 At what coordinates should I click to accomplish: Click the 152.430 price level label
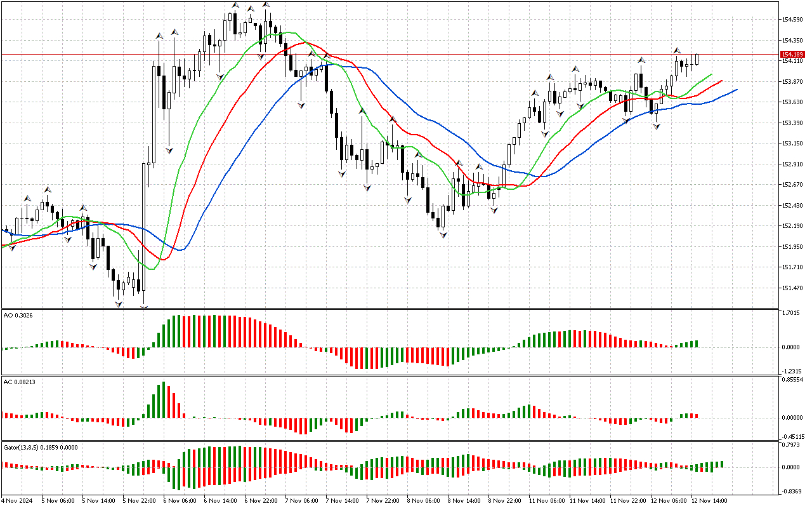tap(794, 205)
